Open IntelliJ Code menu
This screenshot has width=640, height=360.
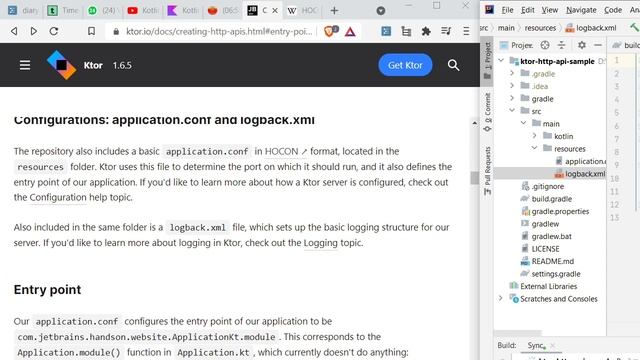pyautogui.click(x=613, y=10)
